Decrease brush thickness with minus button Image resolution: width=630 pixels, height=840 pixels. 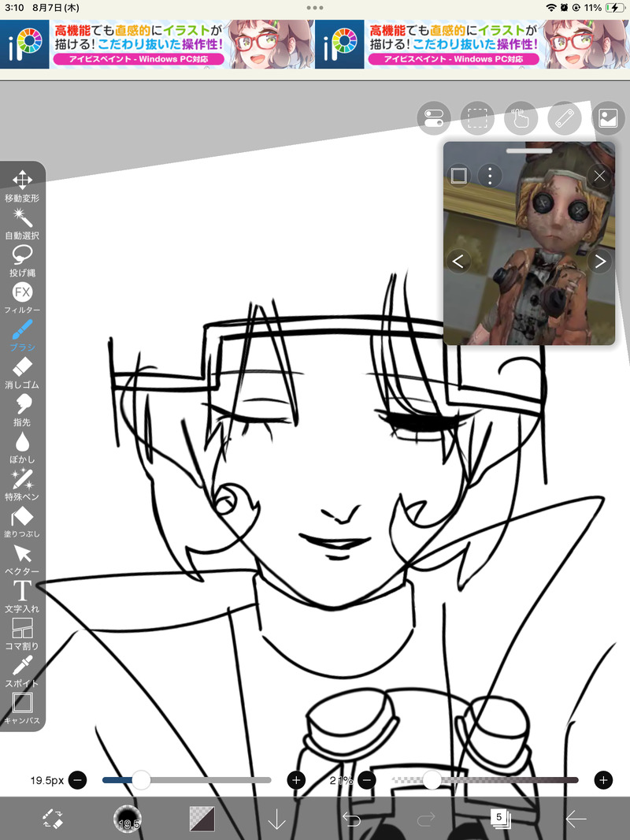pos(78,780)
